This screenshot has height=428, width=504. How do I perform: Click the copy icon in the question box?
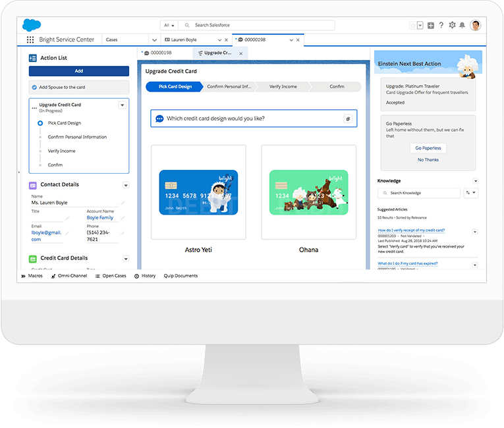pyautogui.click(x=347, y=119)
